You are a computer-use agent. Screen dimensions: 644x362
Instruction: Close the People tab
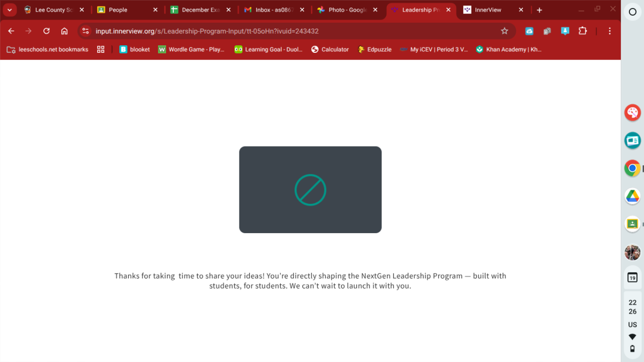pyautogui.click(x=155, y=10)
